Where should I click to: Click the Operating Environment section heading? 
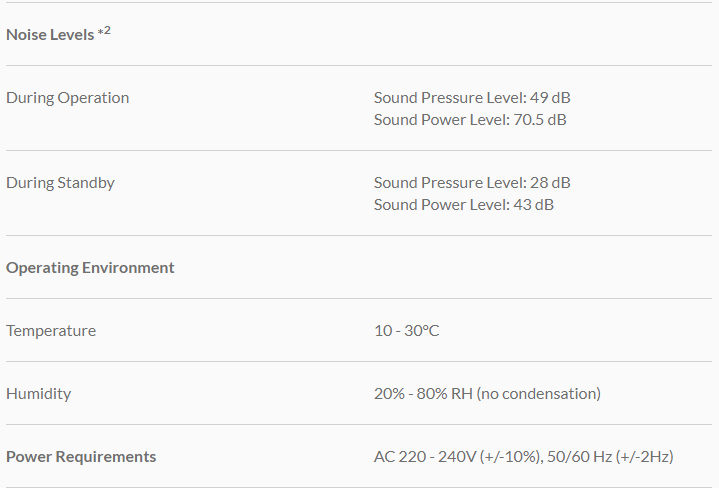(90, 268)
